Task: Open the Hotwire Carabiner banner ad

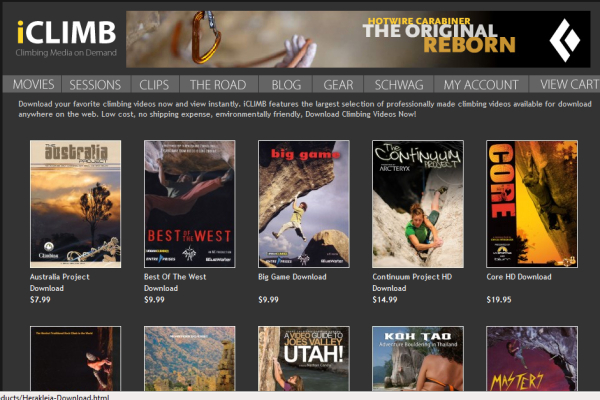Action: [358, 39]
